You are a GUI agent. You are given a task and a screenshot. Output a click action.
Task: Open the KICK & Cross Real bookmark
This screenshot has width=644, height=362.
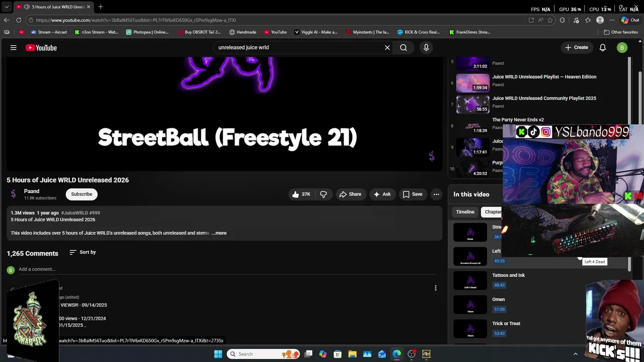click(418, 32)
